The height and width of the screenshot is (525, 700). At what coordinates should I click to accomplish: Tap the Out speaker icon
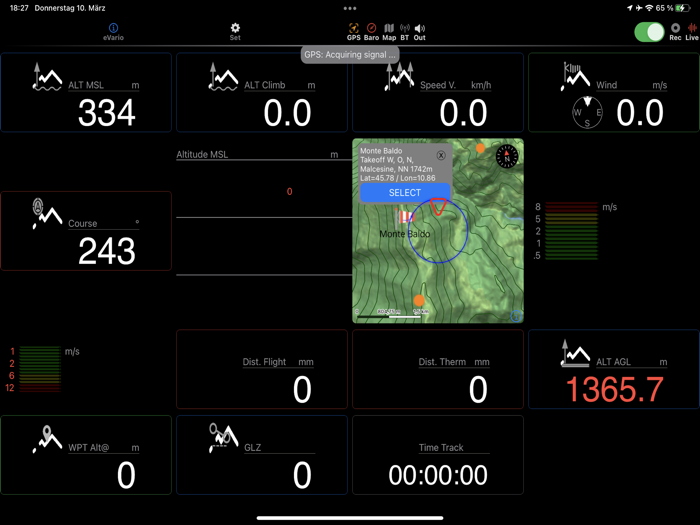pyautogui.click(x=420, y=28)
